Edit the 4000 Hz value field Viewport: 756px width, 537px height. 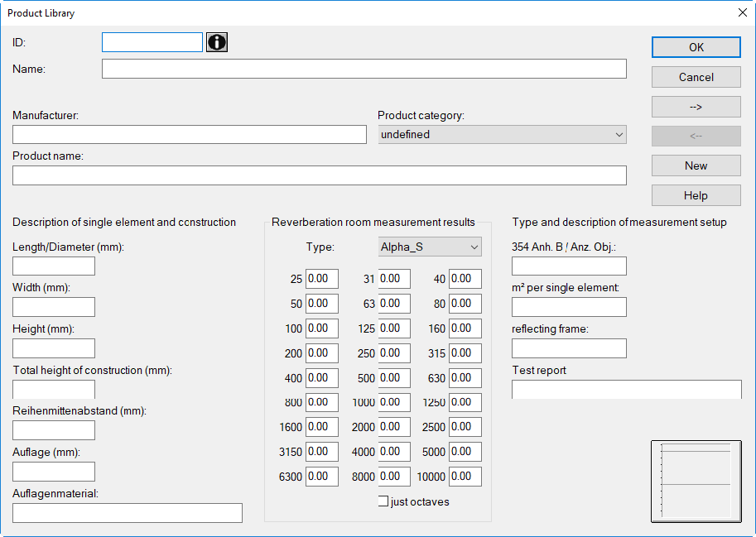coord(394,452)
